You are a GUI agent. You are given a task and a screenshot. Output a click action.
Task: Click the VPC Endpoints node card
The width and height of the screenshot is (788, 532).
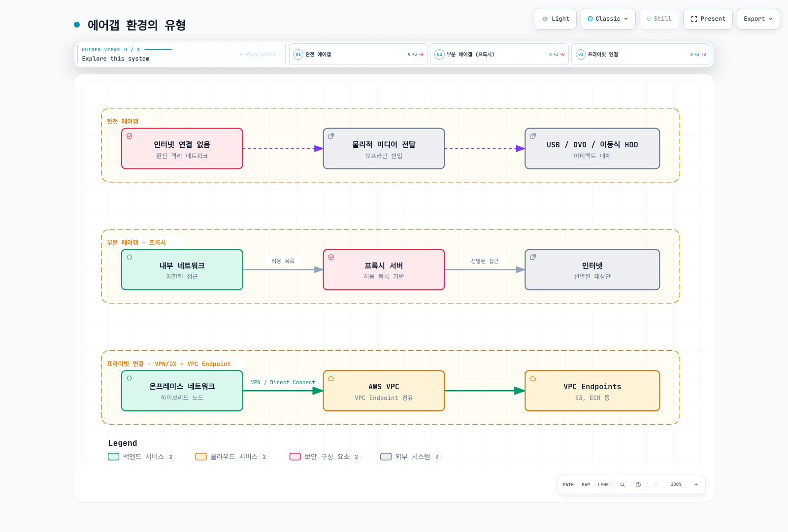coord(592,391)
